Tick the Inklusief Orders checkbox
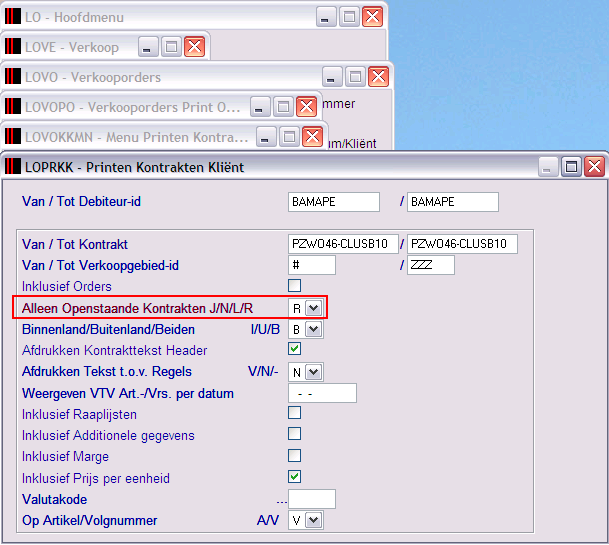 (294, 286)
